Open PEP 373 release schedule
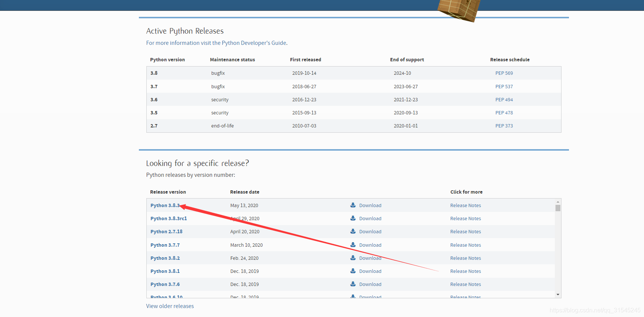The height and width of the screenshot is (317, 644). point(504,126)
